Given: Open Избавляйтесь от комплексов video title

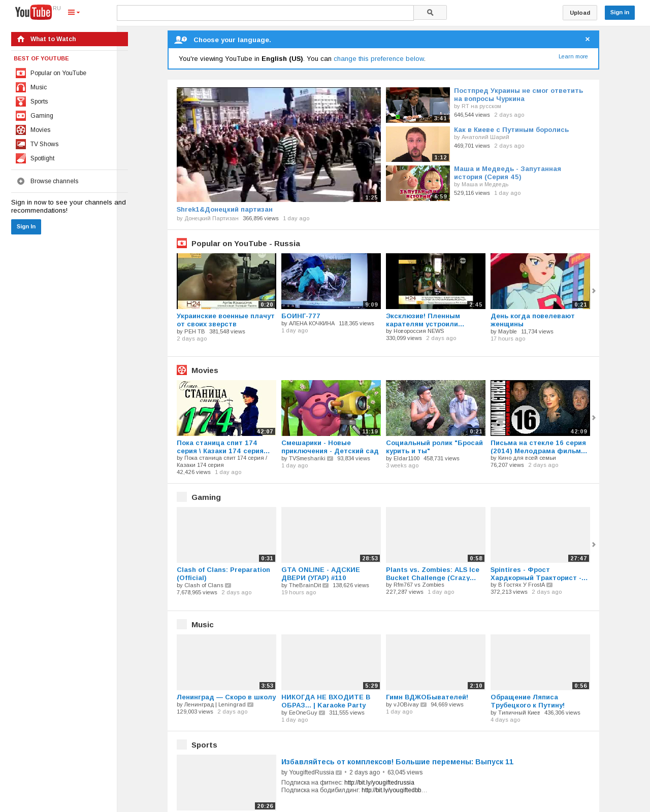Looking at the screenshot, I should point(398,762).
